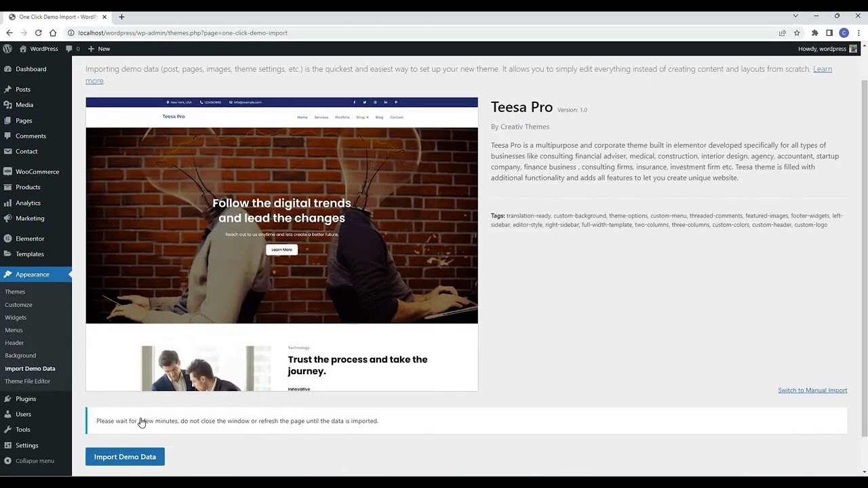Open the WordPress site home link
The image size is (868, 488).
coord(39,49)
